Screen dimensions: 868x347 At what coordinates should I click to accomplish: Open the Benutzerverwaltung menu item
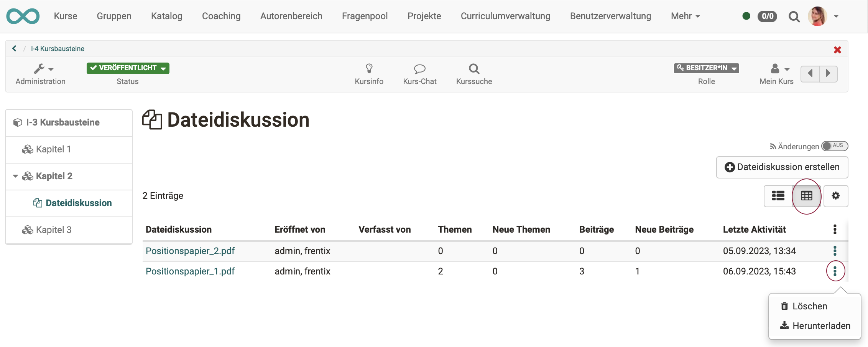[x=610, y=16]
